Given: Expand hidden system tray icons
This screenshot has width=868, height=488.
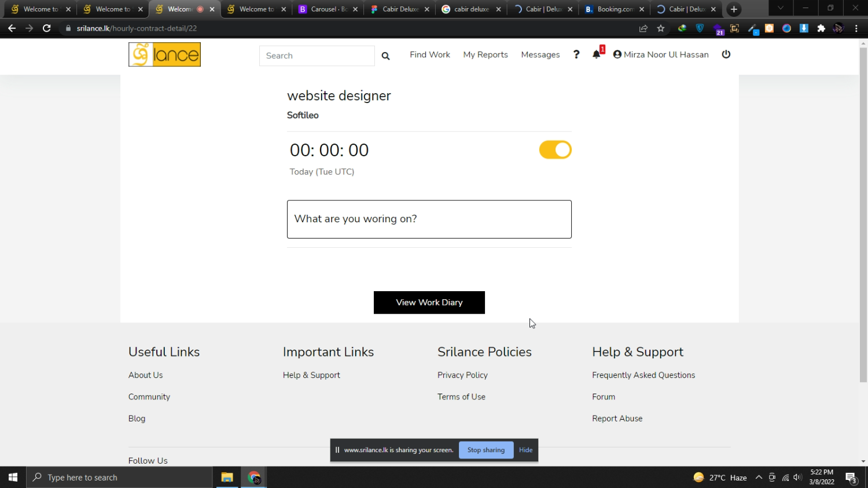Looking at the screenshot, I should [759, 478].
